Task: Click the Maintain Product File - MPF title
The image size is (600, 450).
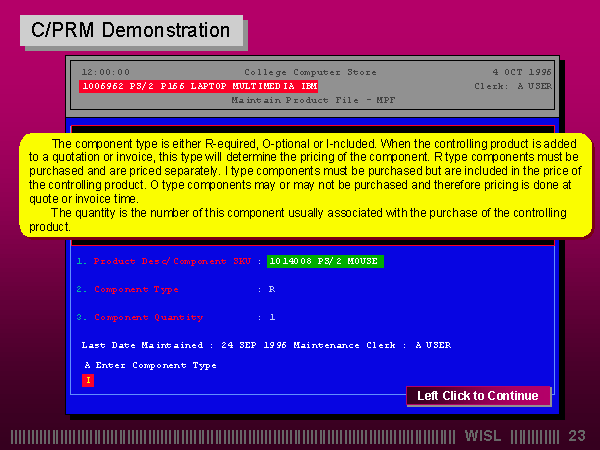Action: pos(314,101)
